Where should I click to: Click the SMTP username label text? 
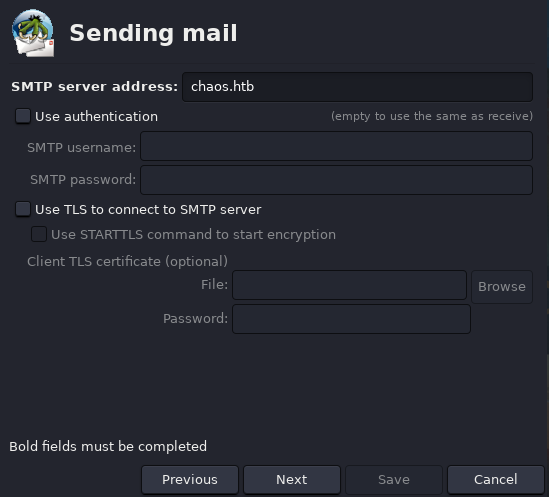click(x=82, y=147)
